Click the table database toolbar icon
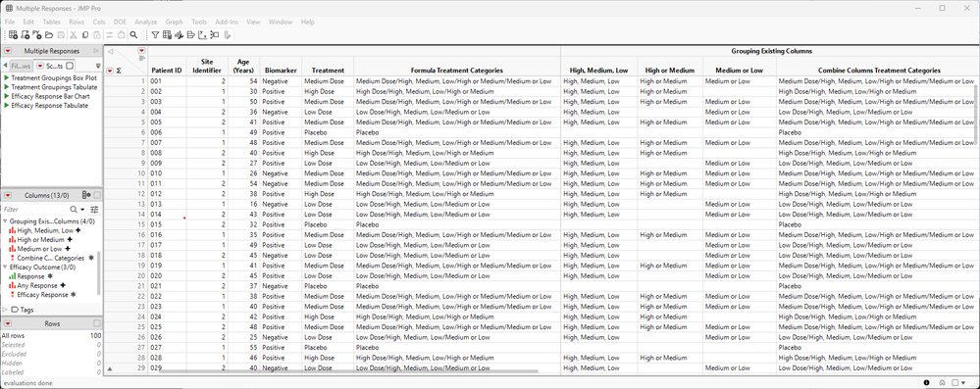This screenshot has width=980, height=389. pos(167,35)
